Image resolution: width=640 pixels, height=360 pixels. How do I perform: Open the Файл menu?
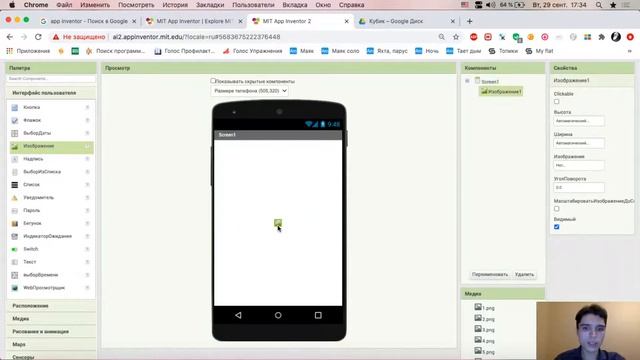pos(64,5)
